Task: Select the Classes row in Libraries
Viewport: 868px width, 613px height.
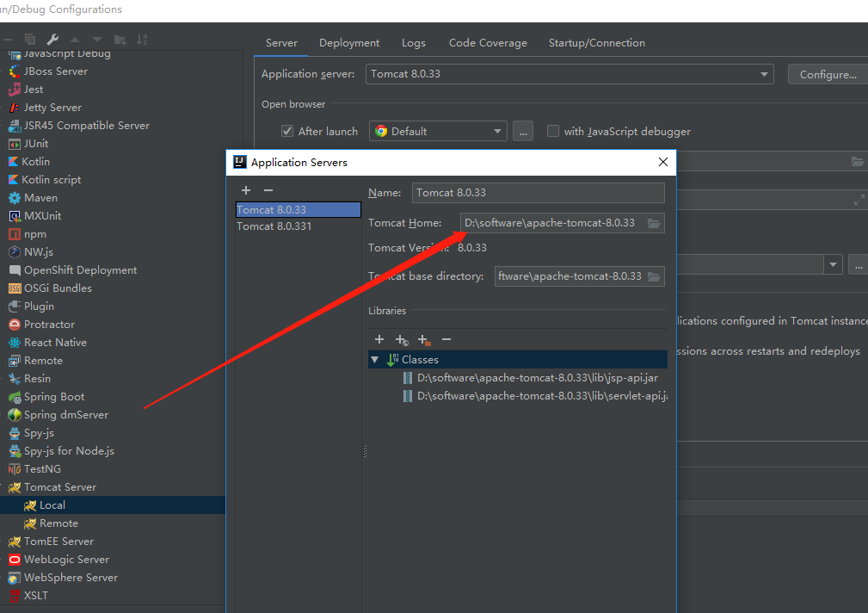Action: pyautogui.click(x=518, y=360)
